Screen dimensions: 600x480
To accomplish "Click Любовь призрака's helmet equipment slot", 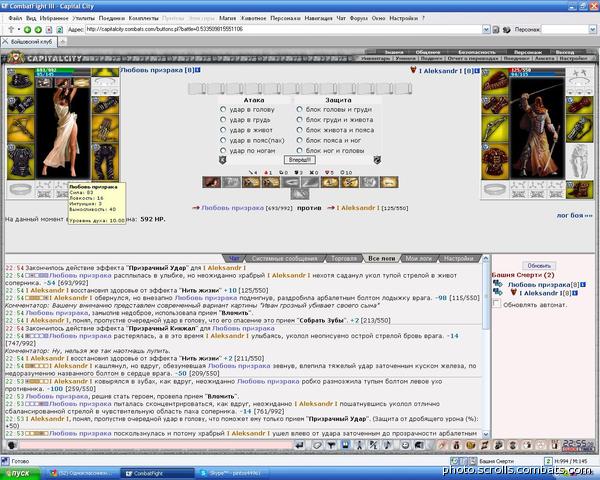I will 21,81.
